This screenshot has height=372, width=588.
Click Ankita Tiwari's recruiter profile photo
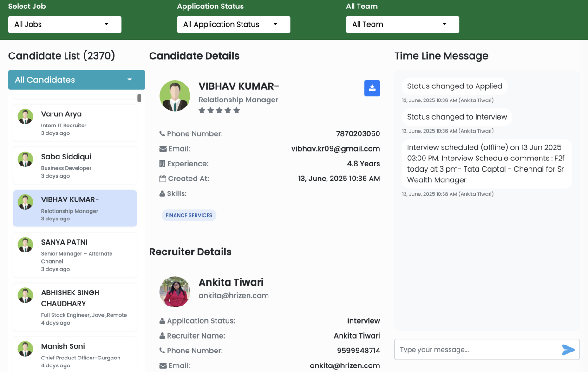(x=175, y=292)
